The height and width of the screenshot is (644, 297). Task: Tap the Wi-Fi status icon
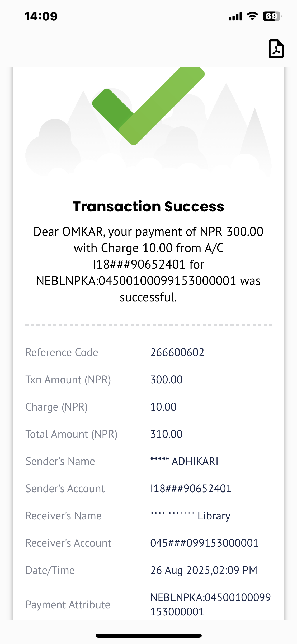pyautogui.click(x=252, y=16)
